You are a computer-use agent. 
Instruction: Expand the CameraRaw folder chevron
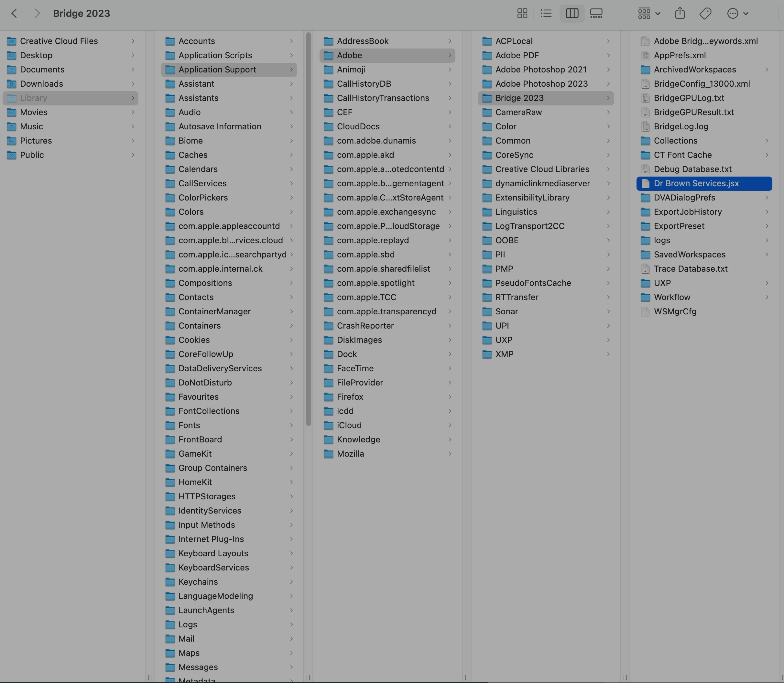[x=608, y=113]
